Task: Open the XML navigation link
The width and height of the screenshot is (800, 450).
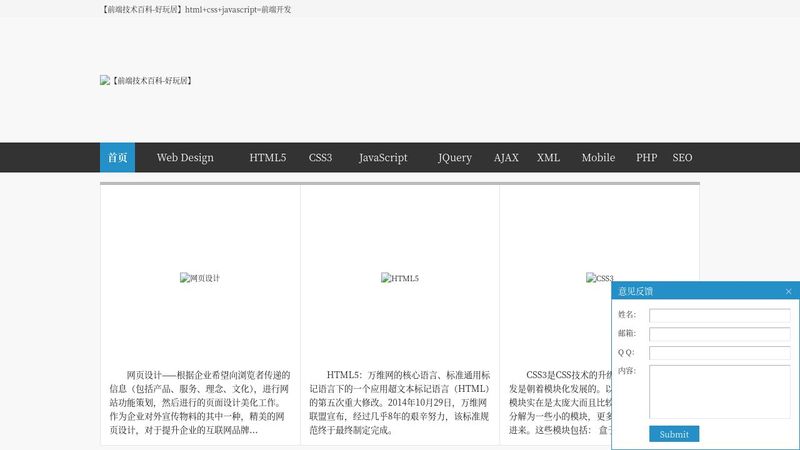Action: (548, 158)
